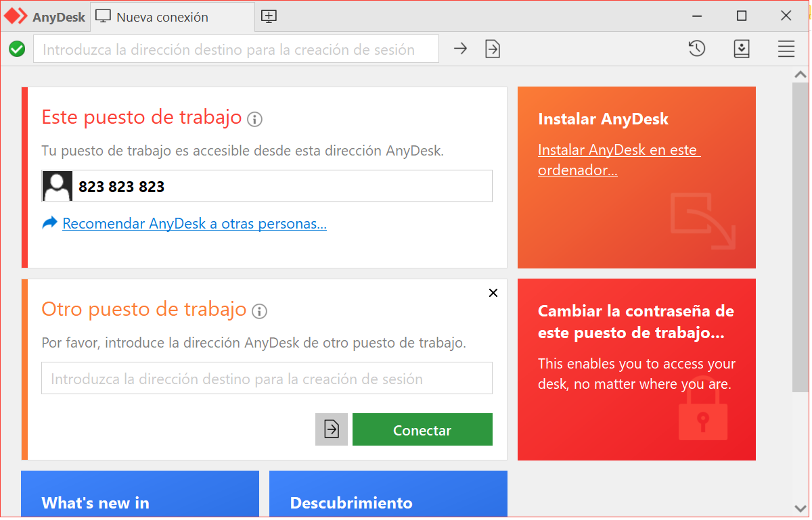
Task: Open the hamburger main menu
Action: pyautogui.click(x=786, y=49)
